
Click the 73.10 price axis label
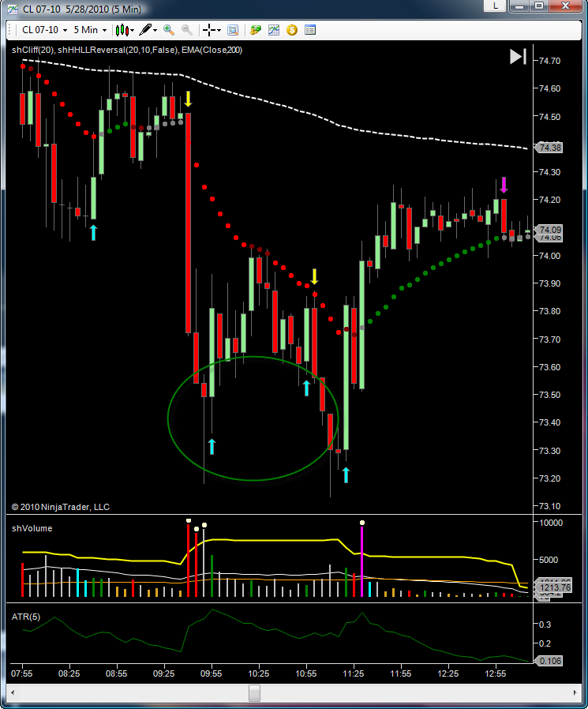[x=549, y=506]
